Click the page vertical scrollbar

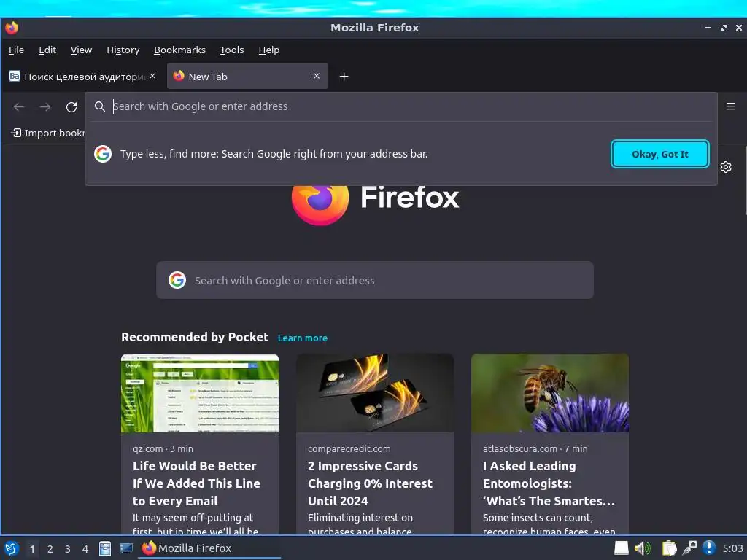pos(745,181)
